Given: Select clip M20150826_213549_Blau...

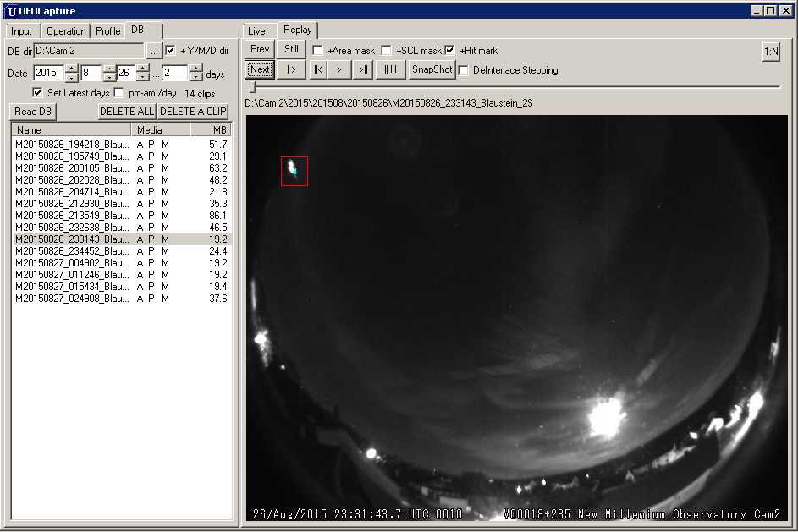Looking at the screenshot, I should pyautogui.click(x=122, y=215).
